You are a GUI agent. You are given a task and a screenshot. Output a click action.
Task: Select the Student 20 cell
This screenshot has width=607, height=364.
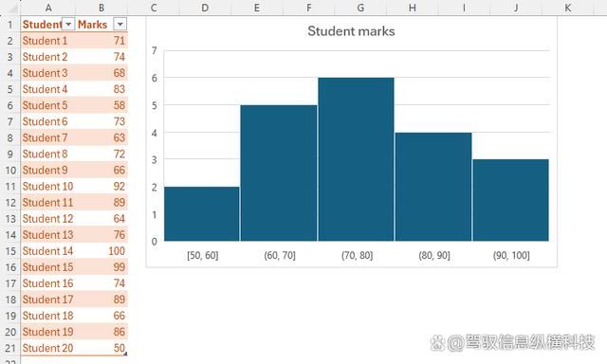[47, 348]
